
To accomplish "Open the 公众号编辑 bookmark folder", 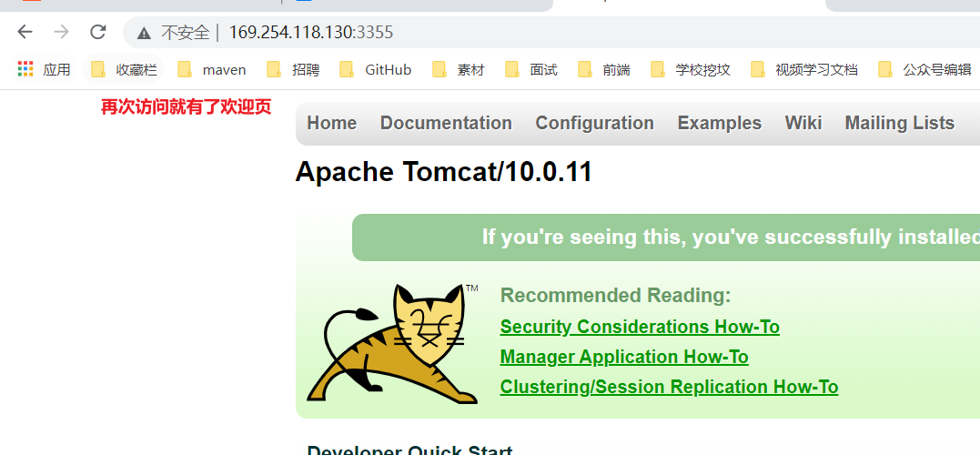I will pos(924,69).
